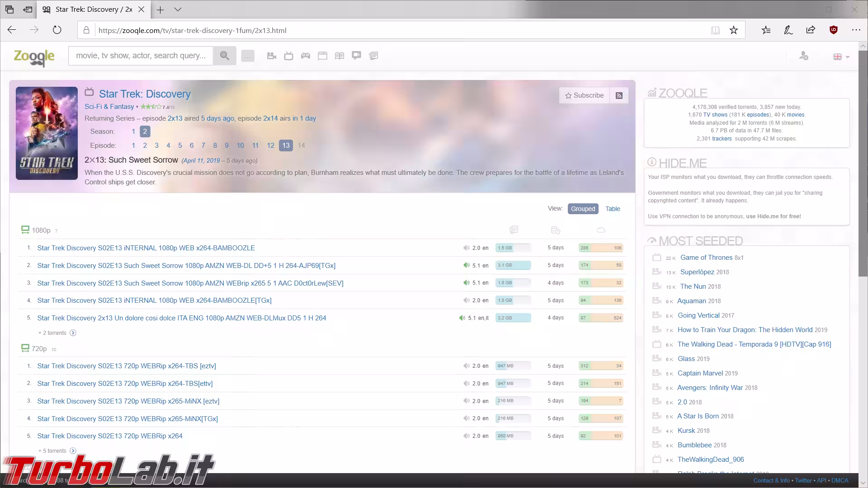Click the search magnifier button
This screenshot has height=488, width=868.
click(224, 56)
